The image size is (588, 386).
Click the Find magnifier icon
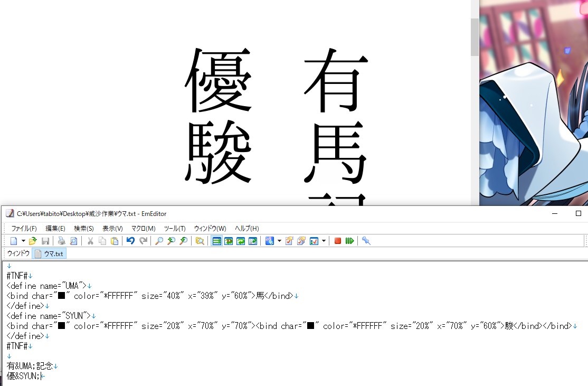pos(159,241)
